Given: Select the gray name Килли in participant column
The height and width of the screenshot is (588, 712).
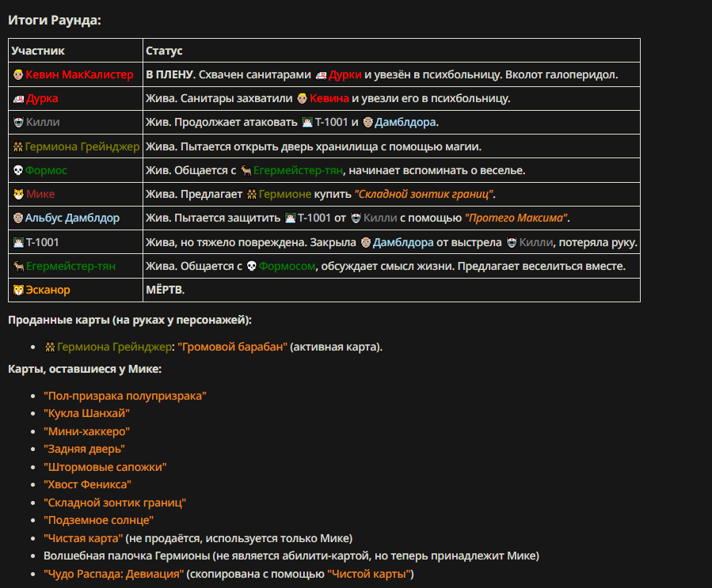Looking at the screenshot, I should (43, 123).
